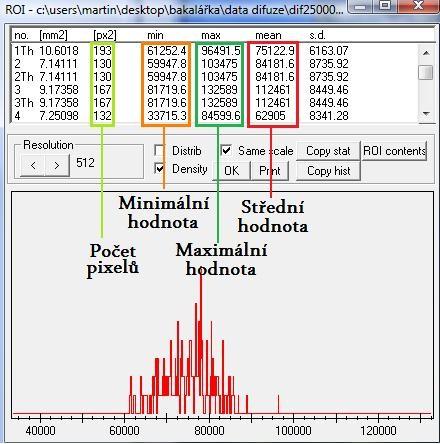Image resolution: width=440 pixels, height=444 pixels.
Task: Open ROI contents
Action: pos(394,151)
